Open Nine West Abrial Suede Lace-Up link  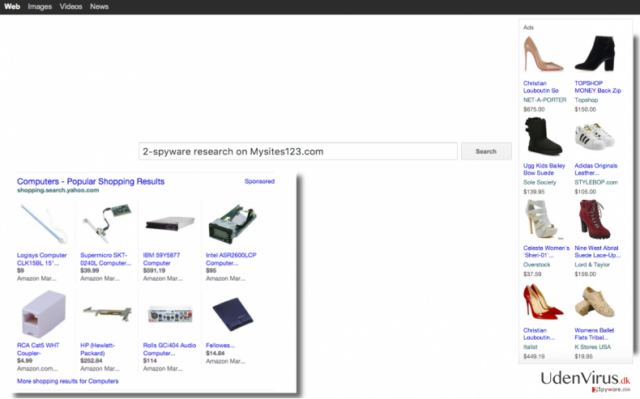point(598,252)
